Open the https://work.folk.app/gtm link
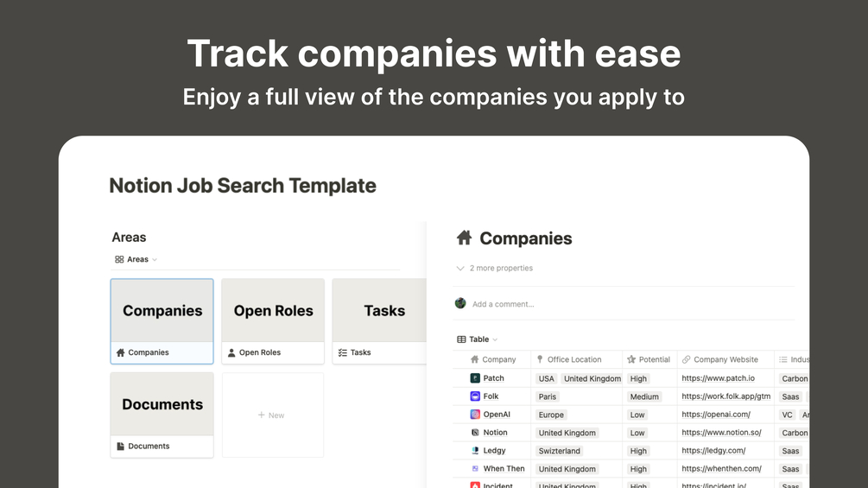This screenshot has height=488, width=868. (x=725, y=396)
